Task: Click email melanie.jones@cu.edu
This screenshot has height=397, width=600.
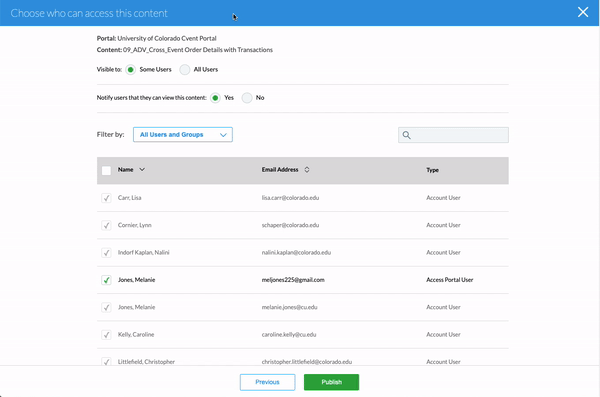Action: coord(289,307)
